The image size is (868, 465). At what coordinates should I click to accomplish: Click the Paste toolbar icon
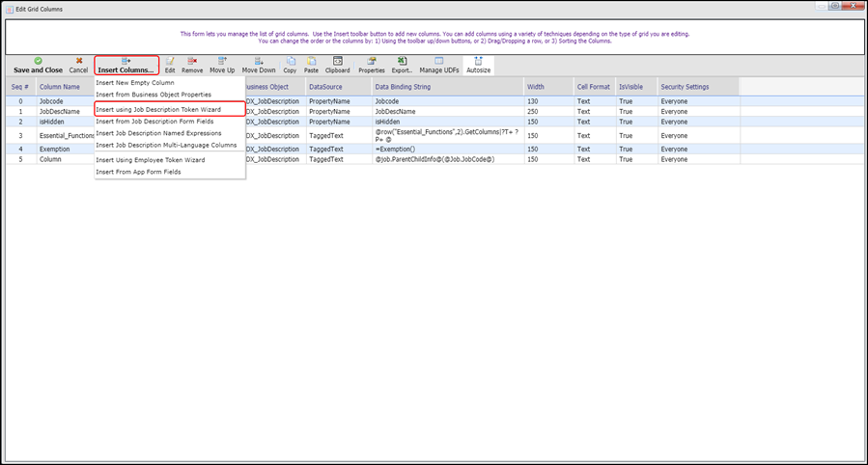pos(311,66)
